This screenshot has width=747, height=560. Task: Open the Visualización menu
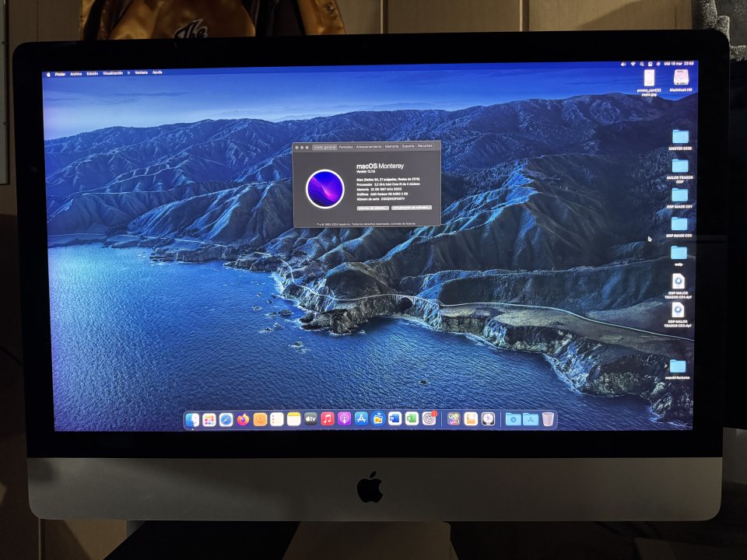(x=114, y=72)
